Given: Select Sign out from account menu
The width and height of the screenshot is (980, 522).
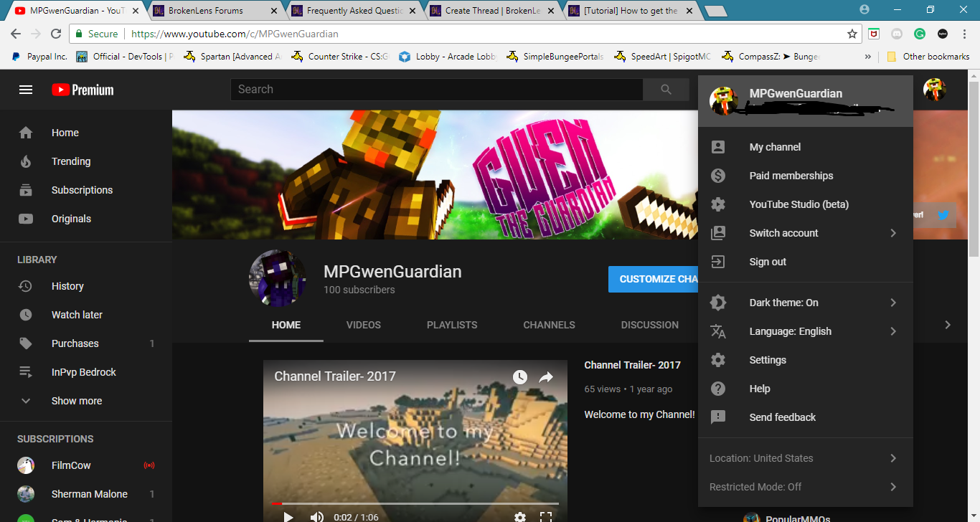Looking at the screenshot, I should (x=805, y=262).
